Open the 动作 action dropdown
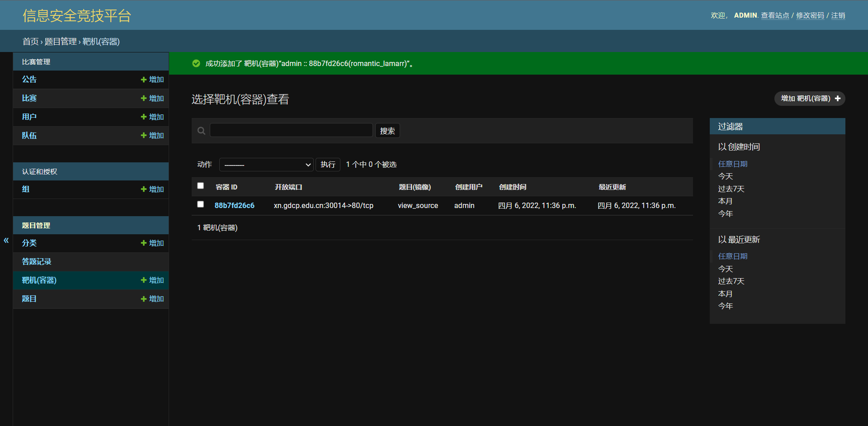The height and width of the screenshot is (426, 868). tap(266, 165)
